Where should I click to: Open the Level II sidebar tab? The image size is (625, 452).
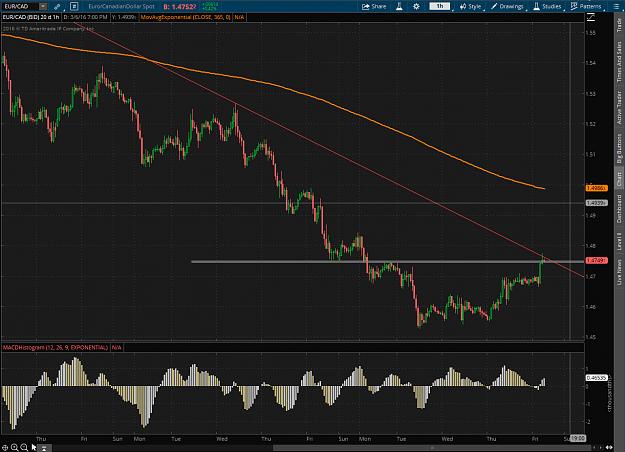coord(619,242)
